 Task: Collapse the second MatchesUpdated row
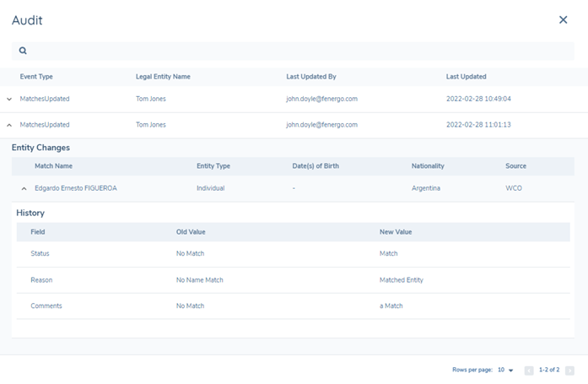(x=9, y=125)
